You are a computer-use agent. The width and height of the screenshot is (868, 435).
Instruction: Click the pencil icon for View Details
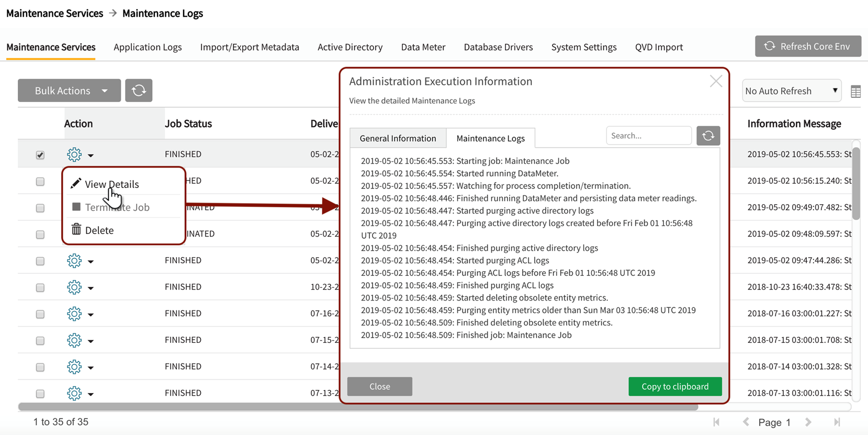[76, 184]
